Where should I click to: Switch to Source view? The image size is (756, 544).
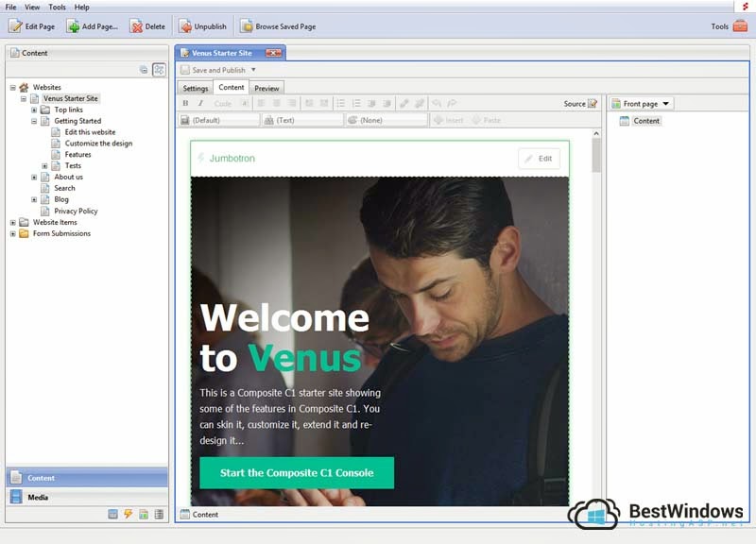click(580, 104)
